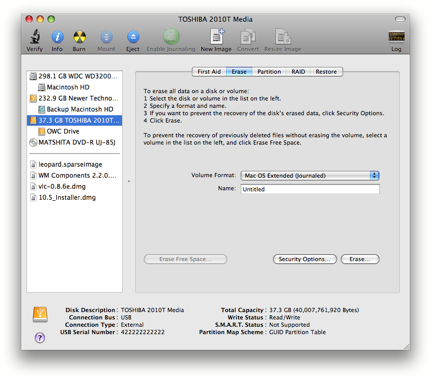Select vlc-0.8.6e.dmg in the list

pos(75,186)
